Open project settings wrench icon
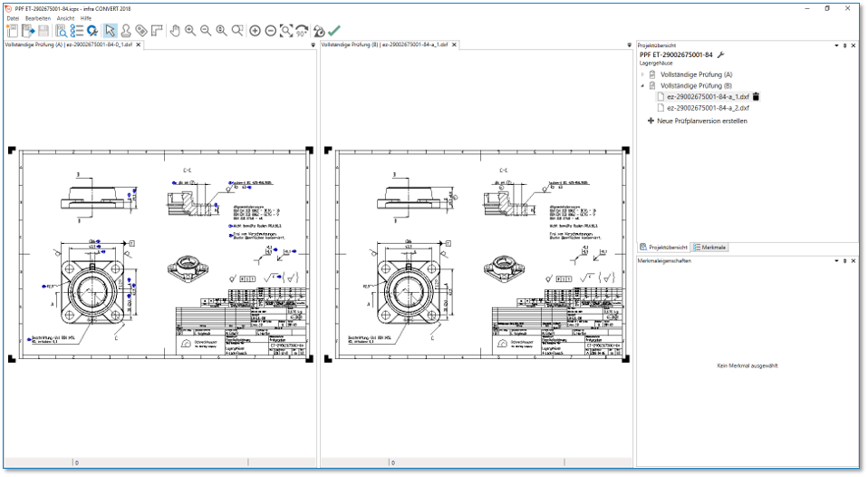Screen dimensions: 868x477 pyautogui.click(x=721, y=55)
